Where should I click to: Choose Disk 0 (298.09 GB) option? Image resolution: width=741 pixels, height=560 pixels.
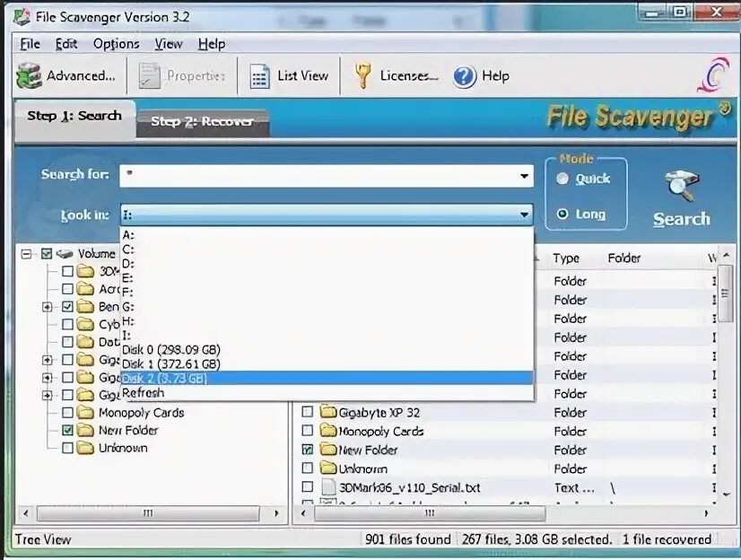point(327,350)
